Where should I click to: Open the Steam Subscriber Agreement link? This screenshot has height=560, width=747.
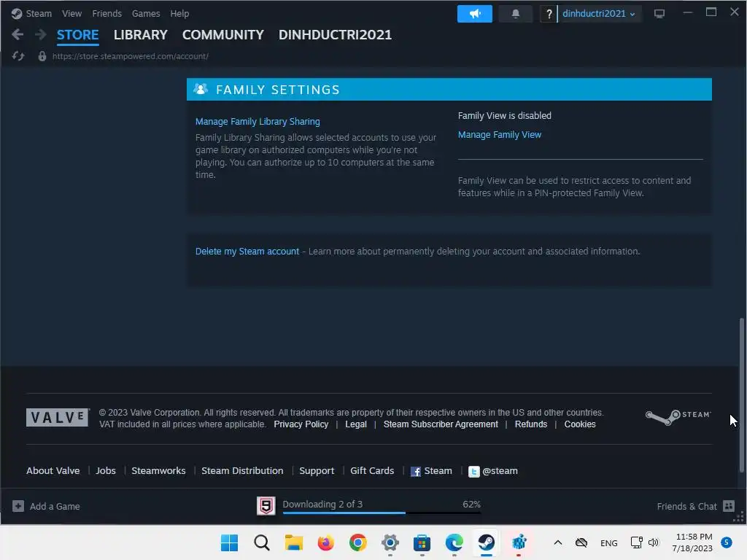tap(441, 424)
